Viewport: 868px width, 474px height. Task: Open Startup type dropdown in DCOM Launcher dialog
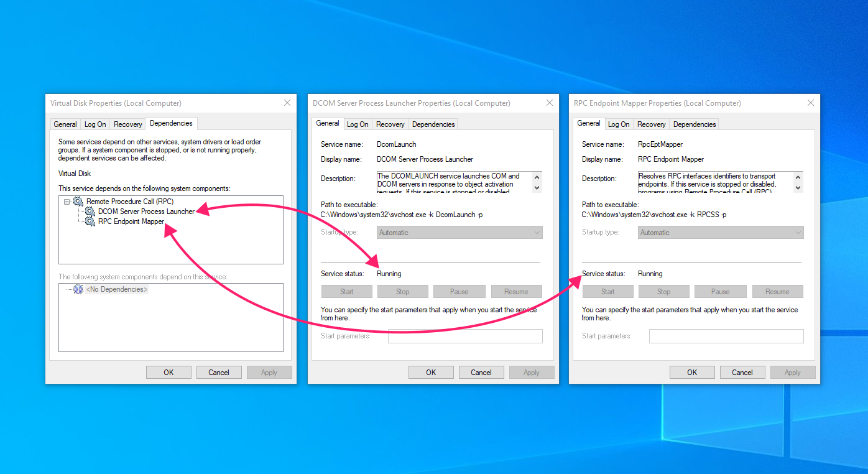coord(460,233)
